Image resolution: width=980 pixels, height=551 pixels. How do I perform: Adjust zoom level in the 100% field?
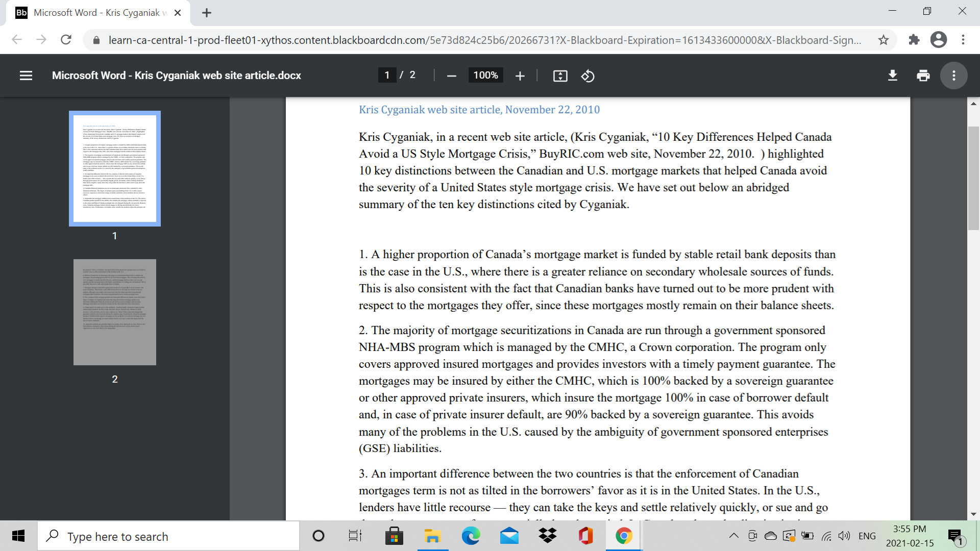point(485,75)
